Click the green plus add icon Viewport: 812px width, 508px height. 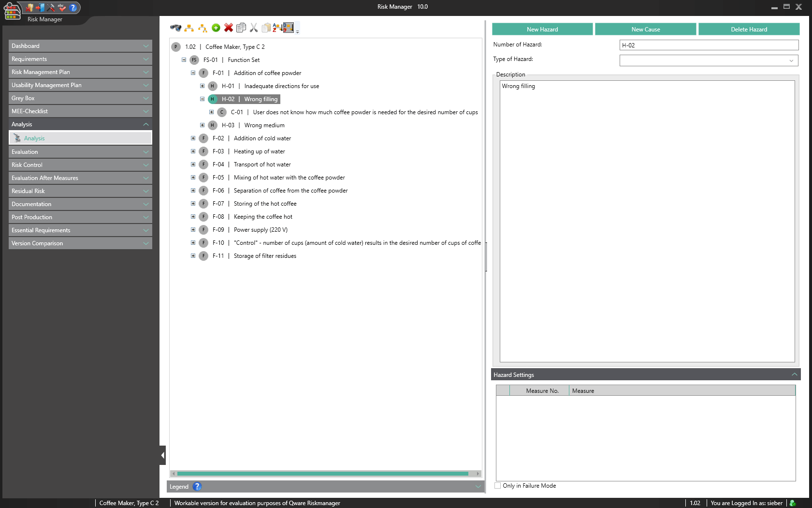click(216, 28)
